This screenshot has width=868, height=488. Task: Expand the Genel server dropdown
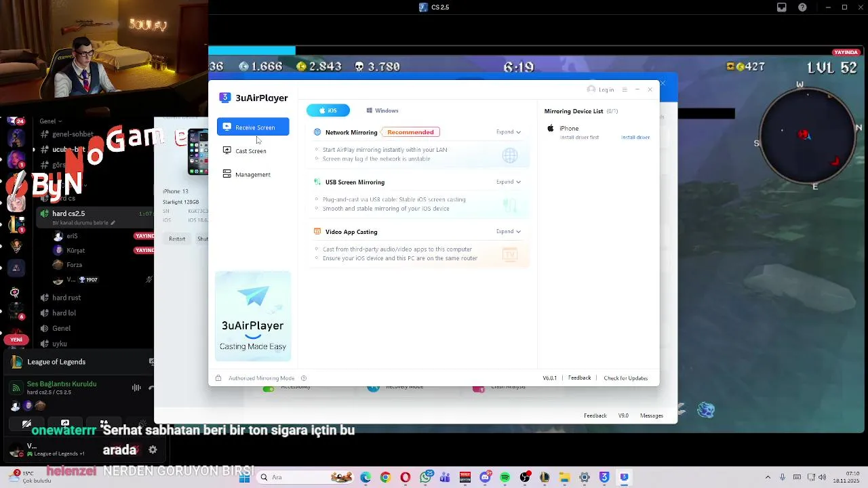pyautogui.click(x=52, y=121)
